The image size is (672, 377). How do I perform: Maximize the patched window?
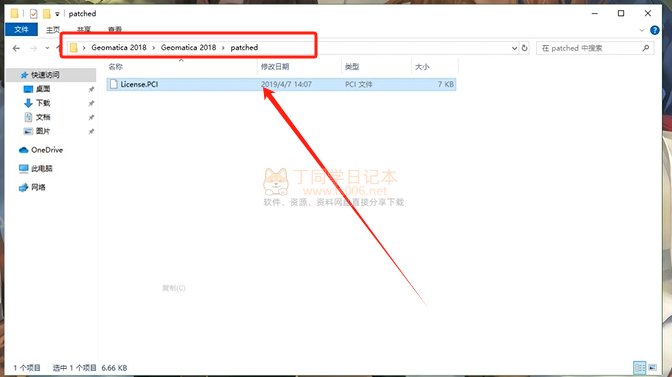click(x=621, y=13)
